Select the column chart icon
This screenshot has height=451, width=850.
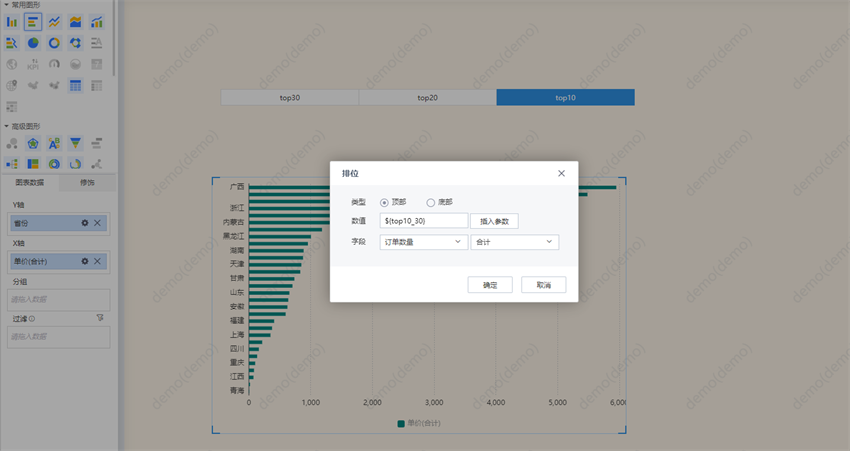click(x=12, y=22)
